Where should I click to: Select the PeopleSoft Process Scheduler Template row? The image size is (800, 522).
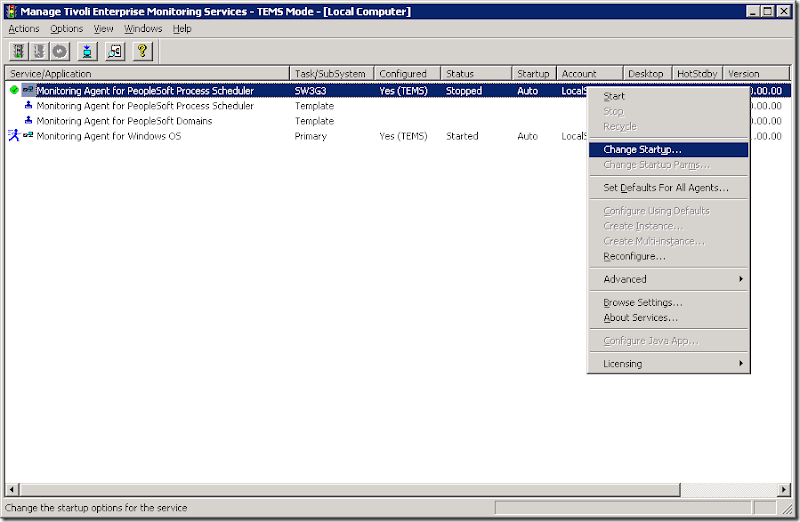pyautogui.click(x=145, y=106)
